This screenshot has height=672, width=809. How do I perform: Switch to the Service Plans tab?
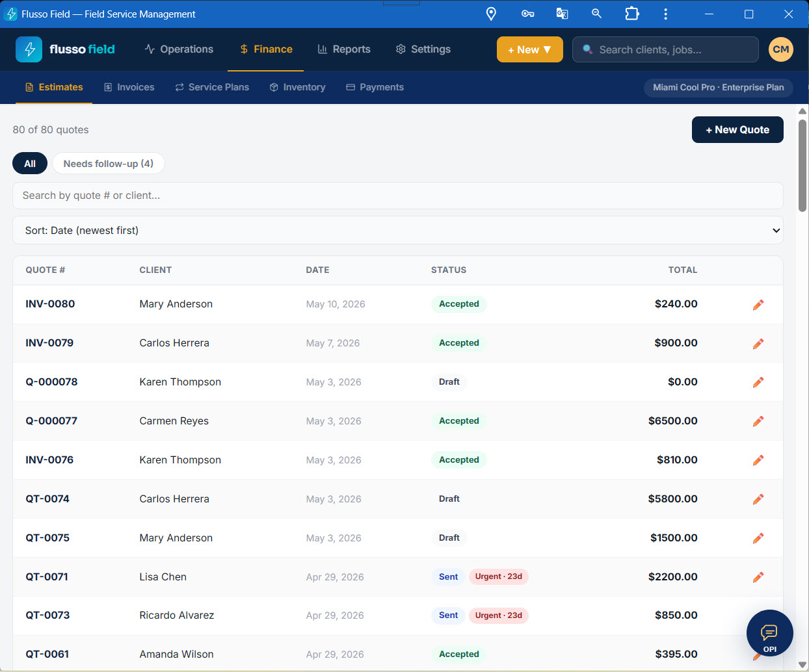[x=212, y=87]
